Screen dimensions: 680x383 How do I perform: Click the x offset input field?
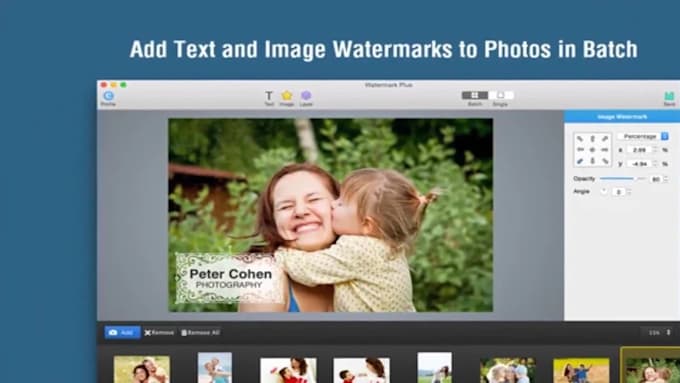(639, 150)
